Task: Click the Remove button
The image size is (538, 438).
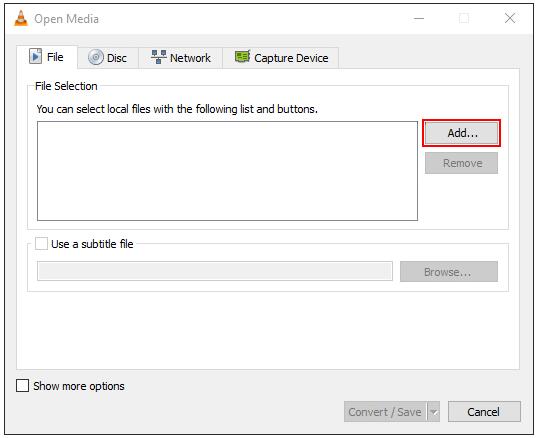Action: pyautogui.click(x=461, y=163)
